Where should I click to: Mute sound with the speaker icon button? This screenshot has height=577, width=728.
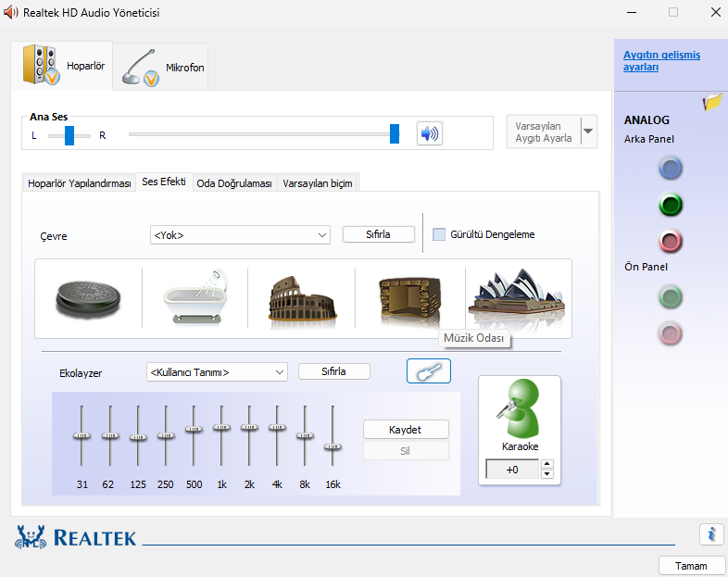(430, 133)
